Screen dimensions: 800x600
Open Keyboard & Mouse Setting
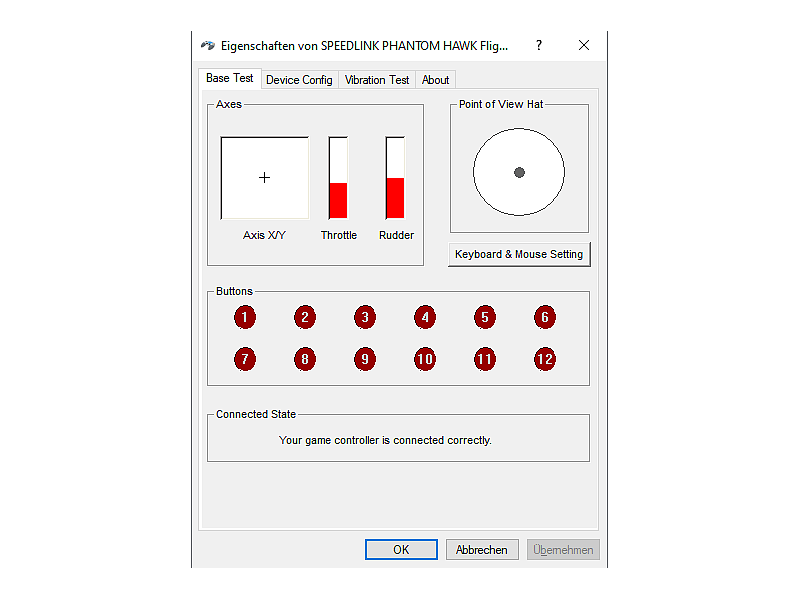coord(519,254)
